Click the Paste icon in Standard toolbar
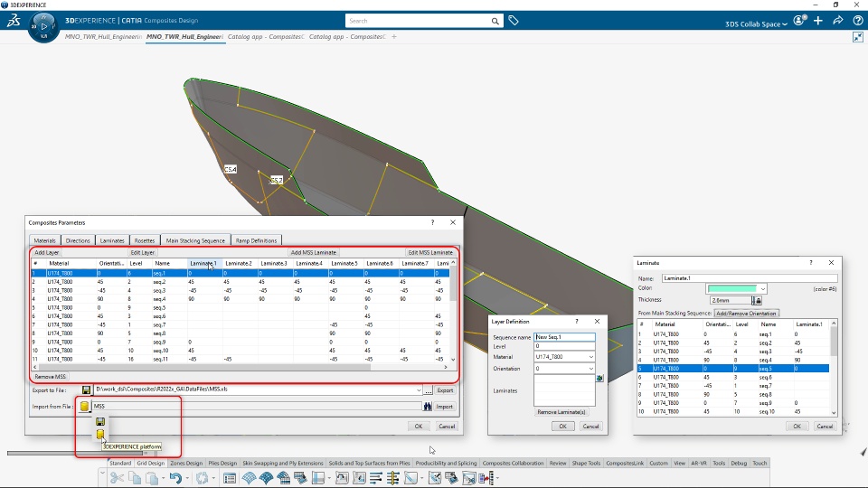 (152, 477)
